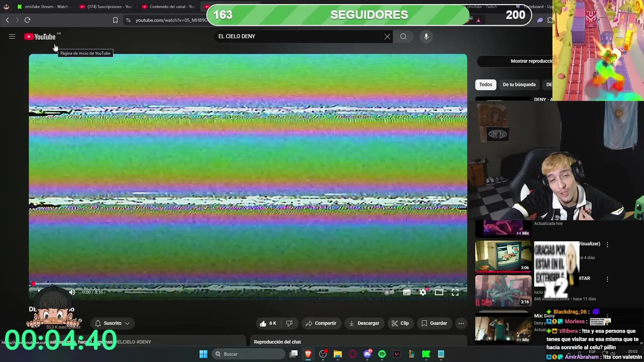Open OBS Studio on taskbar
The image size is (644, 362).
click(323, 354)
